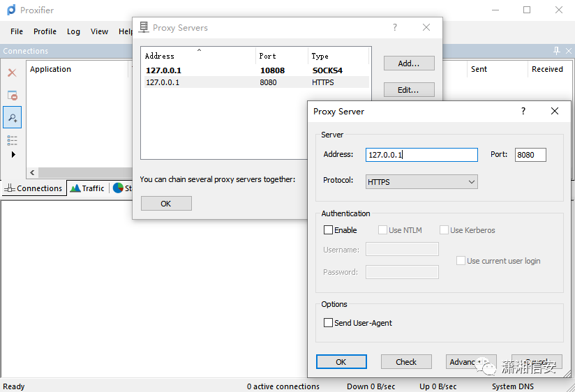
Task: Minimize the Proxifier window
Action: pyautogui.click(x=495, y=10)
